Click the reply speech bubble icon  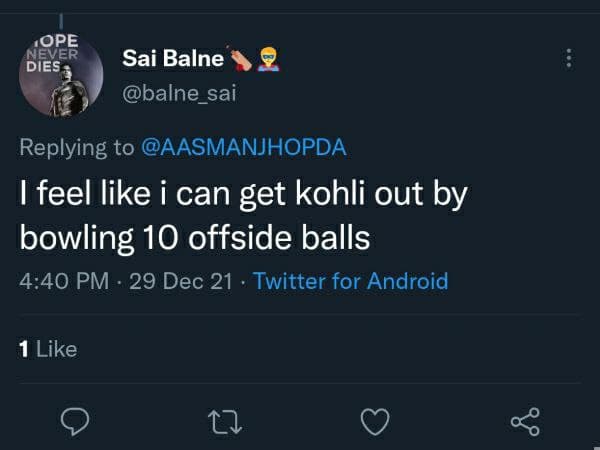pos(77,422)
